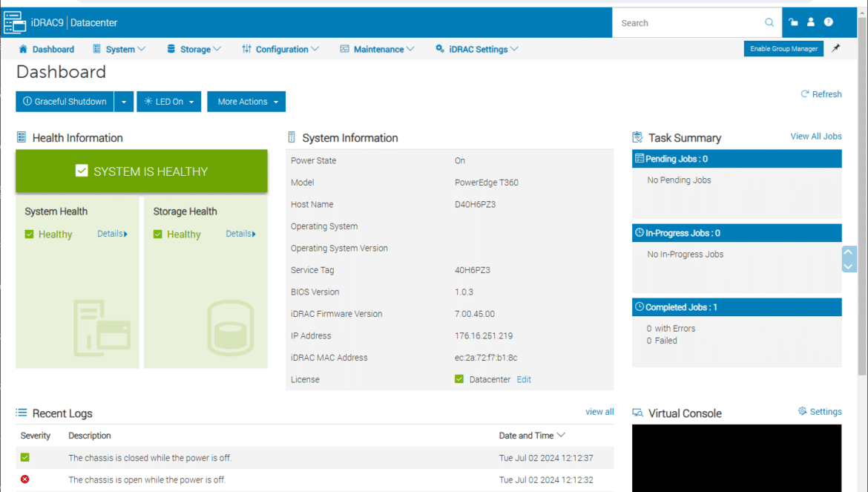Open the Storage menu

tap(194, 49)
